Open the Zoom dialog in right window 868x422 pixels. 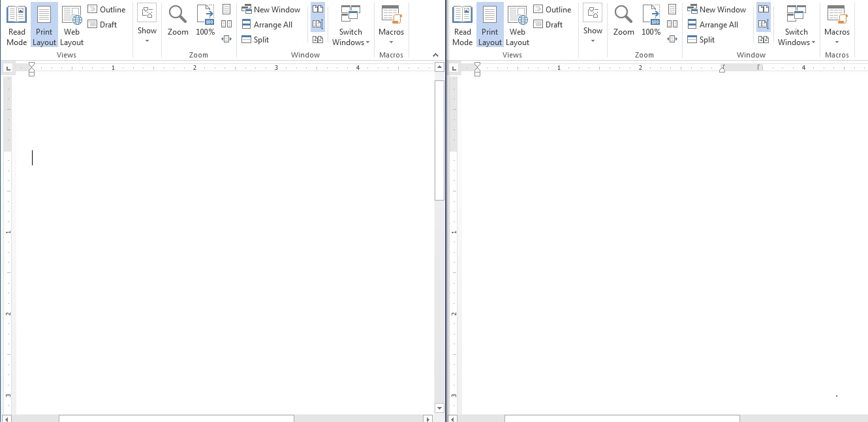click(623, 22)
